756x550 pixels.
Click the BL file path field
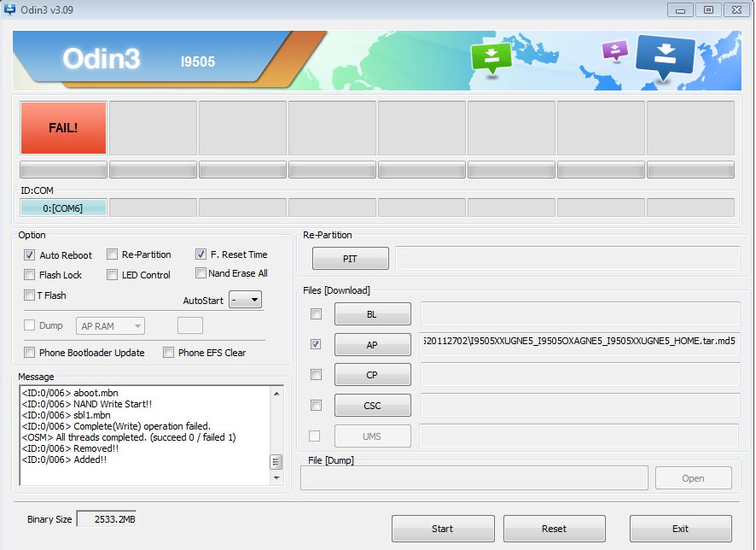[580, 314]
